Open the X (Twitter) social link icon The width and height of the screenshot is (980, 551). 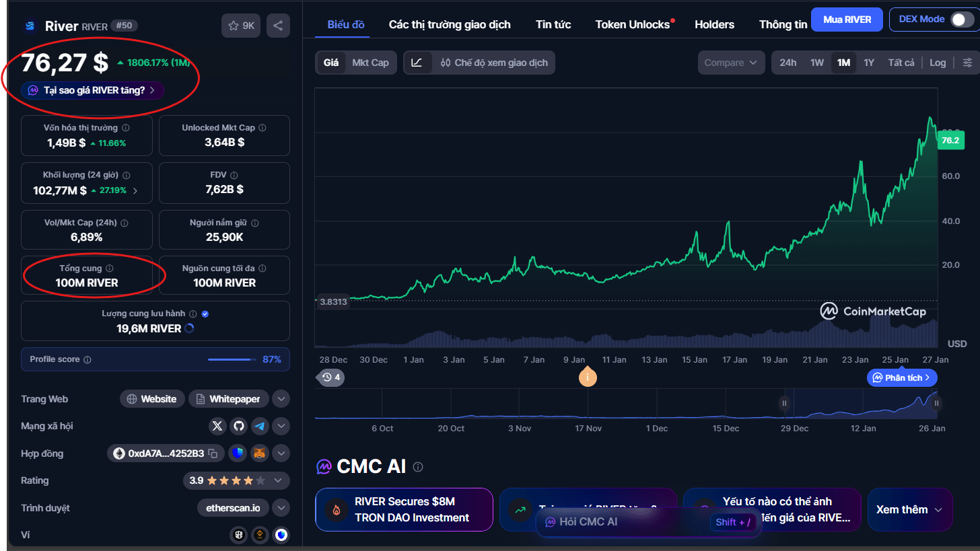click(217, 426)
